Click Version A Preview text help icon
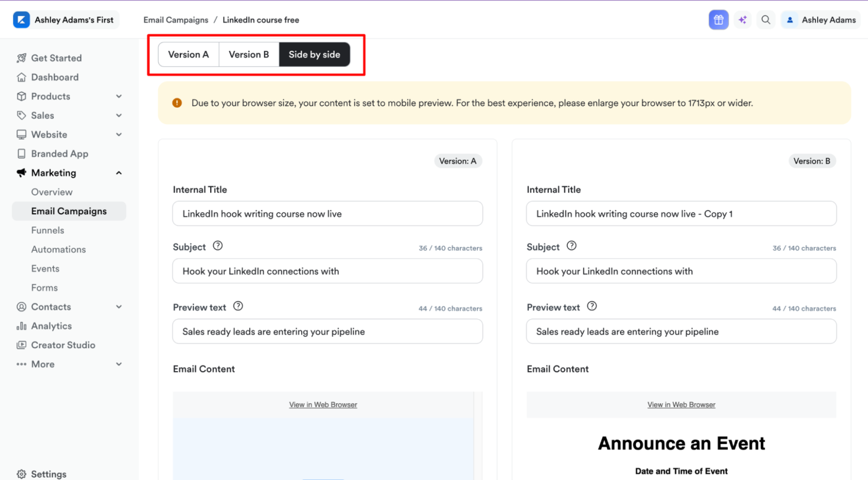The height and width of the screenshot is (480, 868). 238,306
